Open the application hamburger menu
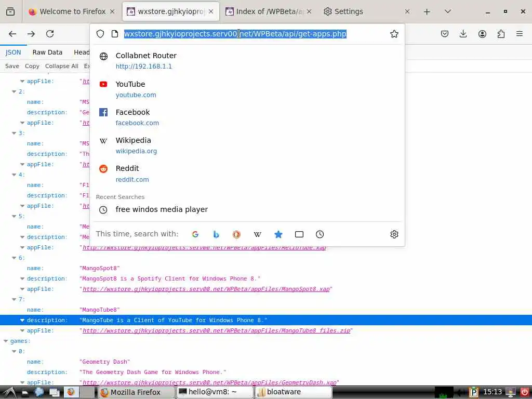Image resolution: width=532 pixels, height=399 pixels. [520, 34]
